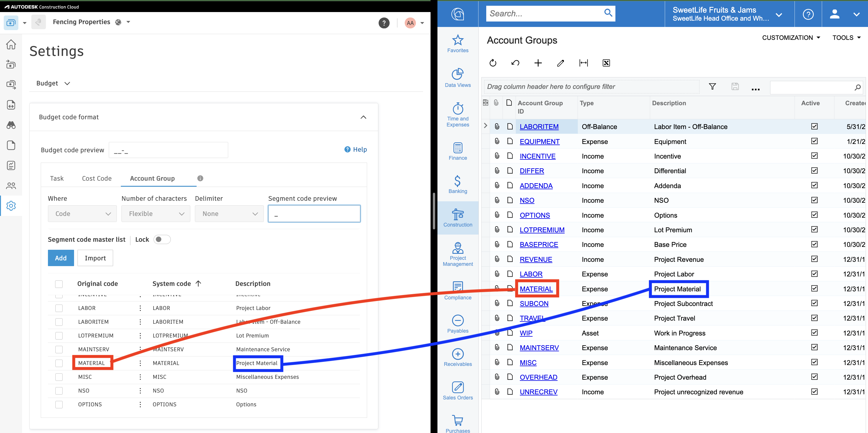Click the Export to Excel icon
Screen dimensions: 868x433
tap(606, 63)
